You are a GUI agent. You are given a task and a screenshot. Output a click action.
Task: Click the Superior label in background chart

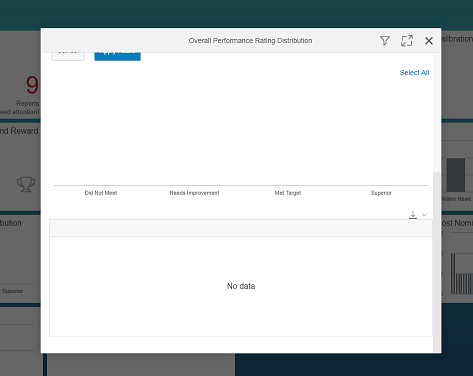[13, 291]
